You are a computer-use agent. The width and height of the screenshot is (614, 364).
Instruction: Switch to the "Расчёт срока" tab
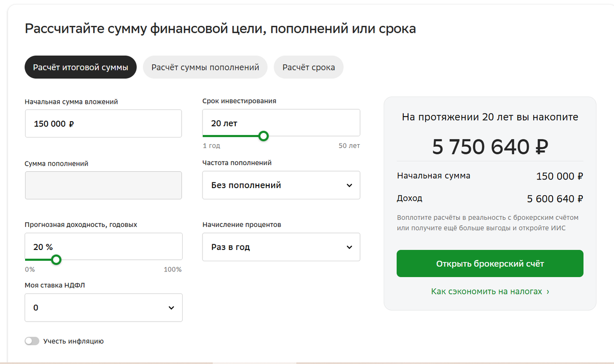pyautogui.click(x=309, y=67)
